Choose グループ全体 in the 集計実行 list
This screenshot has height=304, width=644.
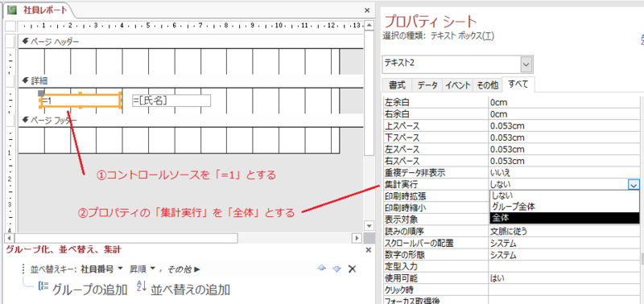(565, 207)
